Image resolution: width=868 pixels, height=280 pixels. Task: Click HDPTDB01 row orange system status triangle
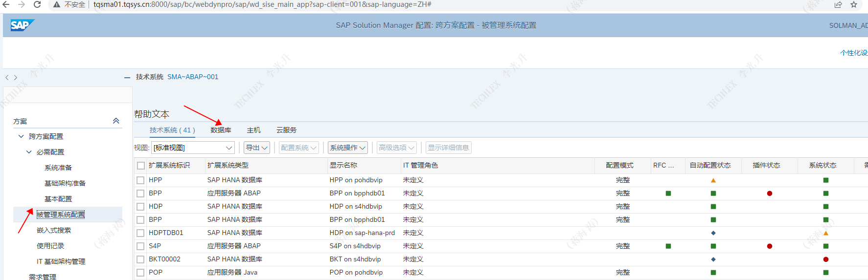(x=826, y=233)
